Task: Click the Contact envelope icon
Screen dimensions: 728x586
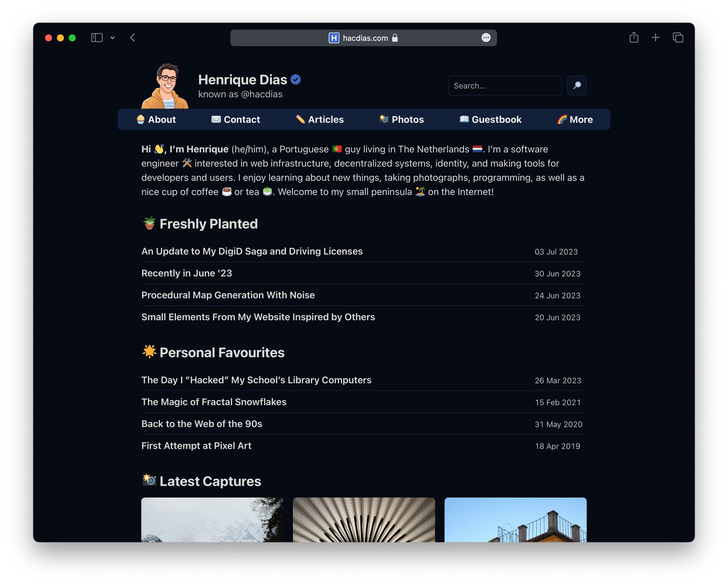Action: [216, 120]
